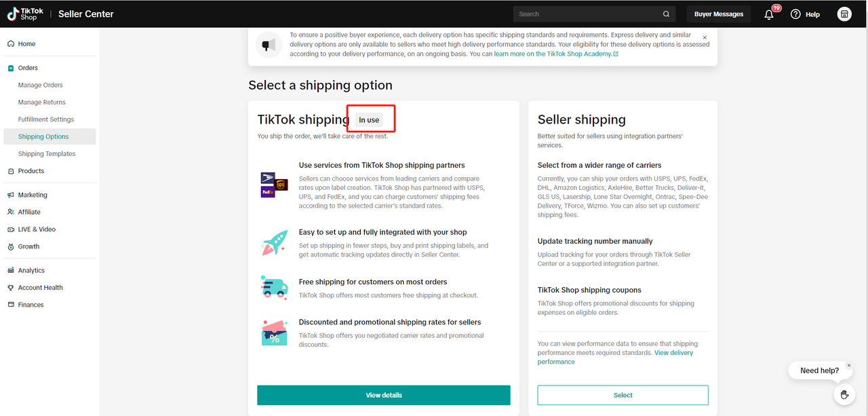Image resolution: width=868 pixels, height=416 pixels.
Task: Expand the Marketing menu
Action: point(33,195)
